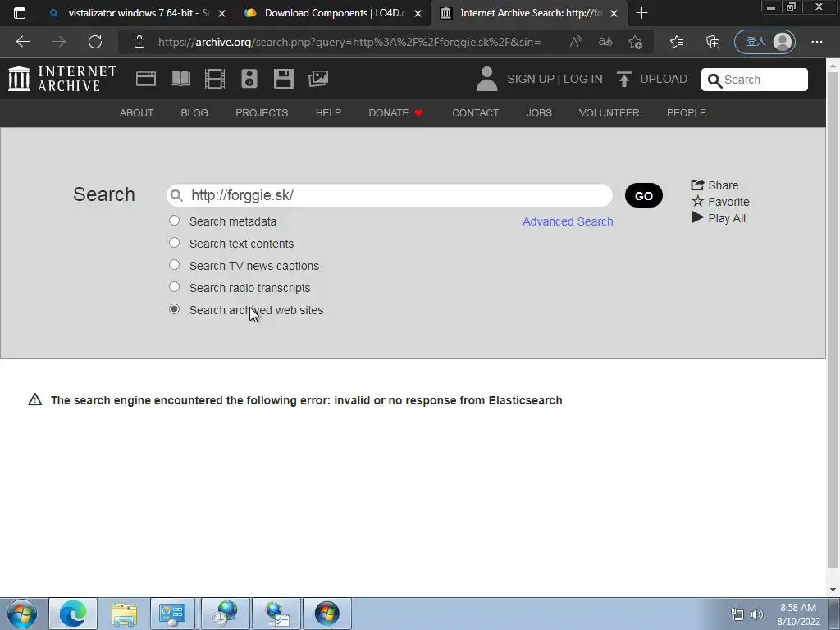Click the Favorite star link
The height and width of the screenshot is (630, 840).
coord(720,202)
